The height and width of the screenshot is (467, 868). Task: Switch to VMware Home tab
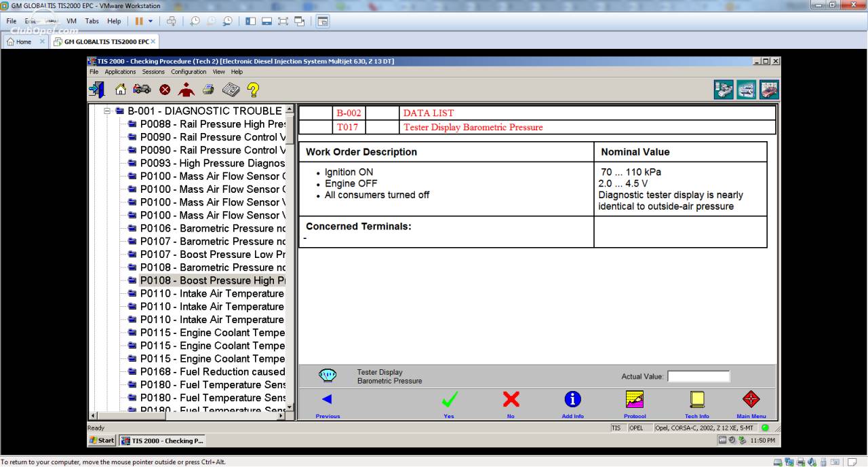[24, 41]
